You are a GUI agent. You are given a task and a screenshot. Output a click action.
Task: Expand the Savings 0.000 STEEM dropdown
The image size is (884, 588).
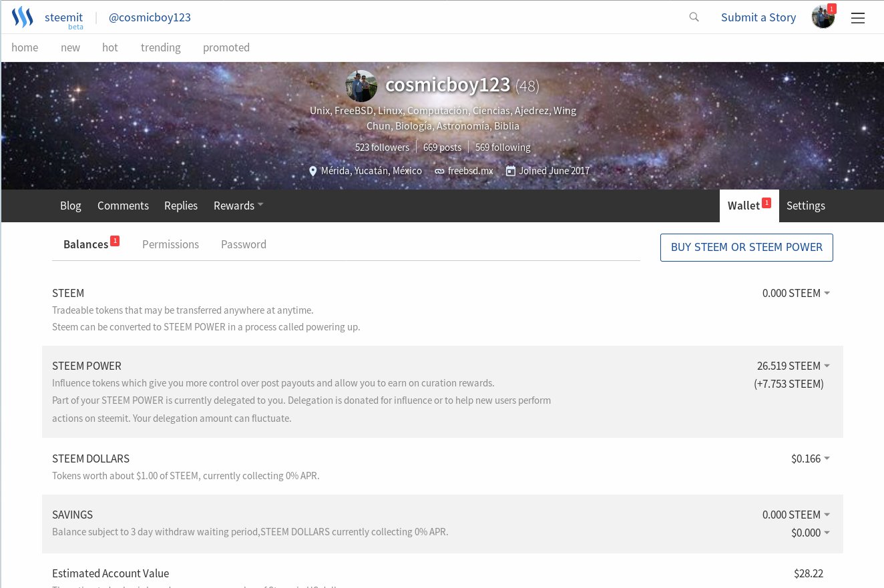[796, 515]
